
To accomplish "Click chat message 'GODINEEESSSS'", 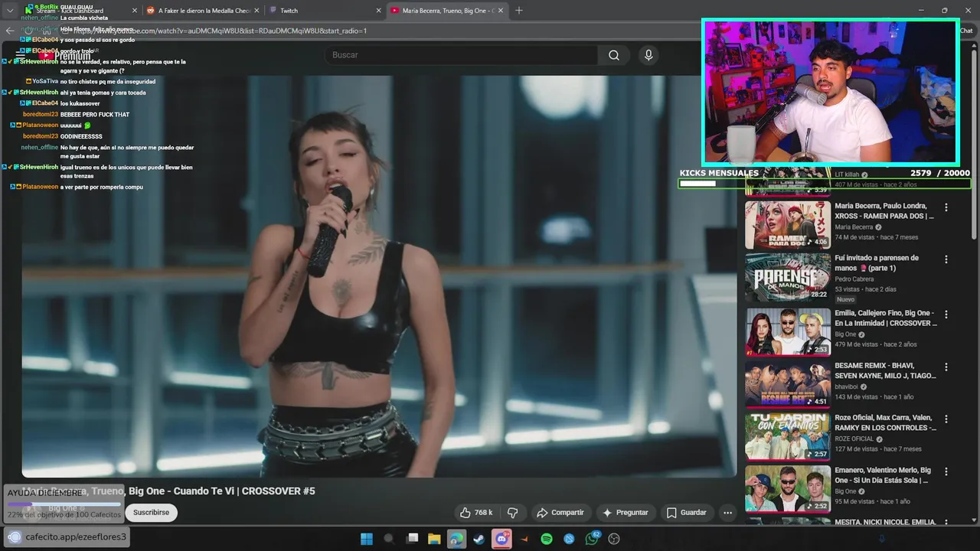I will [x=81, y=136].
